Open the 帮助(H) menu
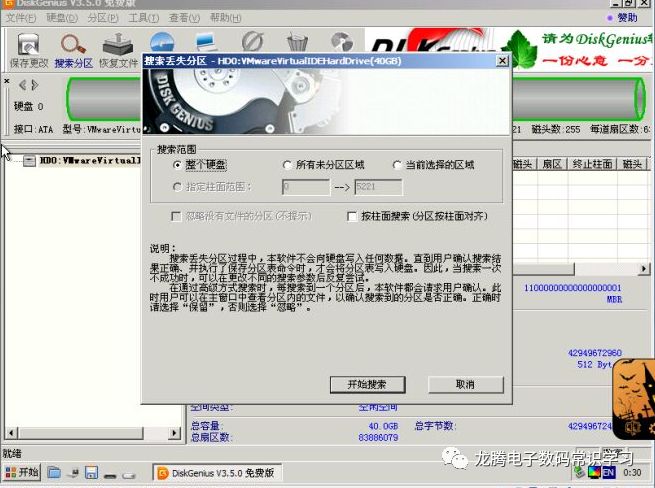655x488 pixels. click(226, 18)
